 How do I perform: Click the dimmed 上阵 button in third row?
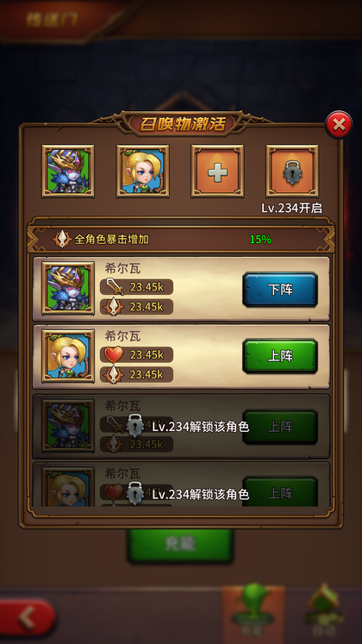point(280,427)
